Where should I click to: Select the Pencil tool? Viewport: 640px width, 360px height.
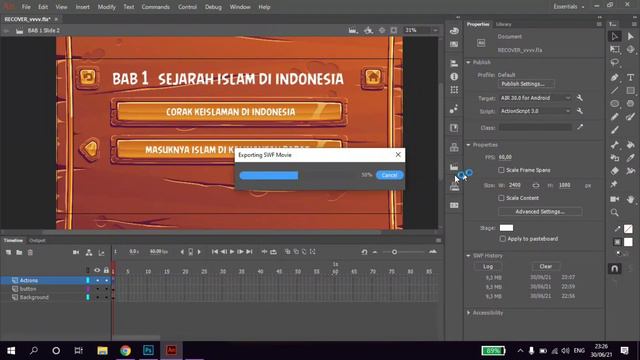tap(615, 117)
